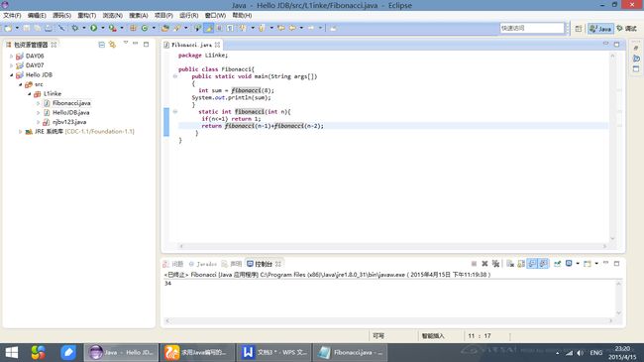Switch to the Java perspective button
644x362 pixels.
[600, 29]
